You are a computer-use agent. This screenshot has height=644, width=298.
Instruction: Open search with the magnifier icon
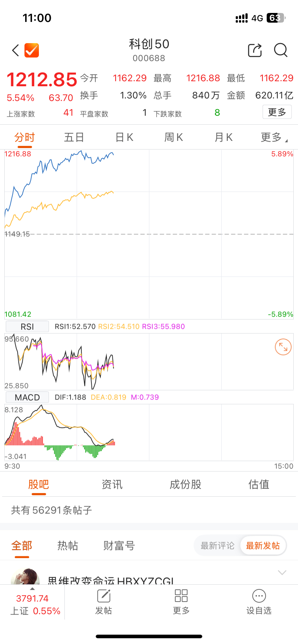[281, 51]
